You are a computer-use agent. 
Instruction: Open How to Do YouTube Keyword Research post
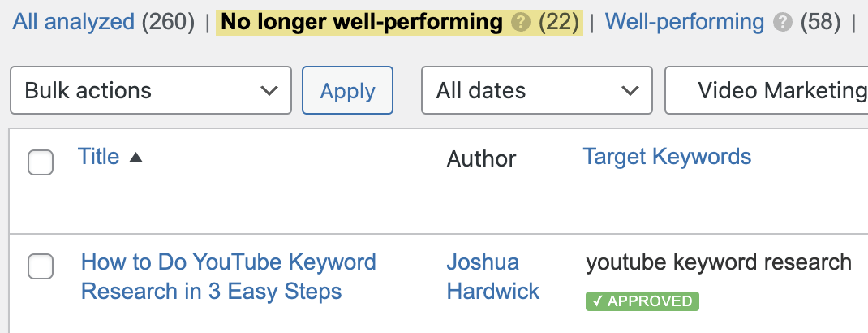pyautogui.click(x=228, y=276)
